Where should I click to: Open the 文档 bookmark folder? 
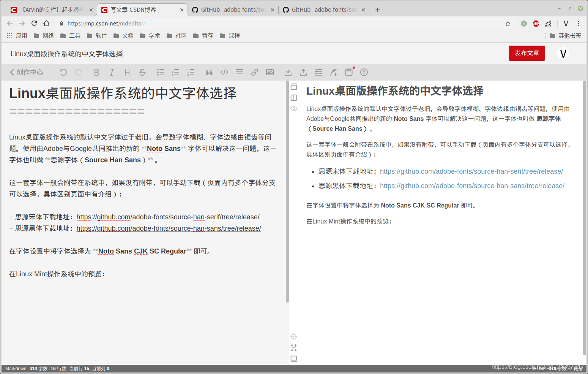[123, 36]
